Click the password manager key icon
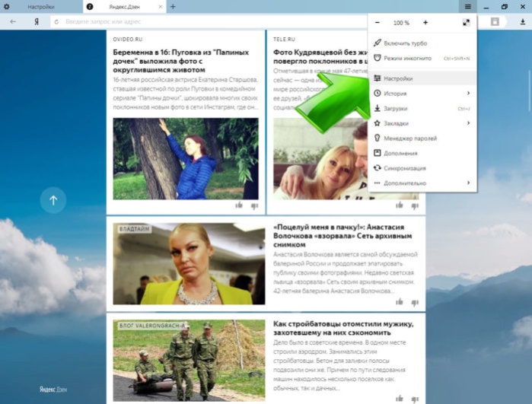The height and width of the screenshot is (404, 532). [x=377, y=138]
